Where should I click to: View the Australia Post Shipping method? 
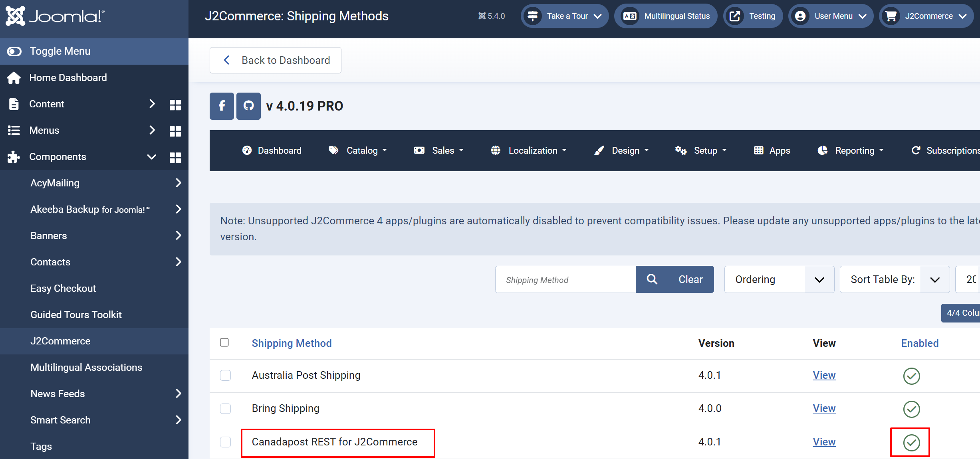pyautogui.click(x=824, y=375)
